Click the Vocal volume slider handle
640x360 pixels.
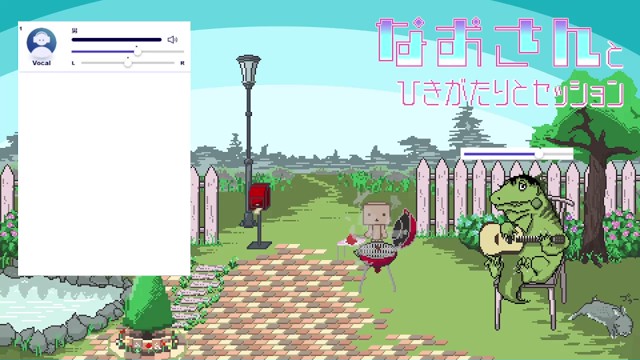(x=138, y=51)
